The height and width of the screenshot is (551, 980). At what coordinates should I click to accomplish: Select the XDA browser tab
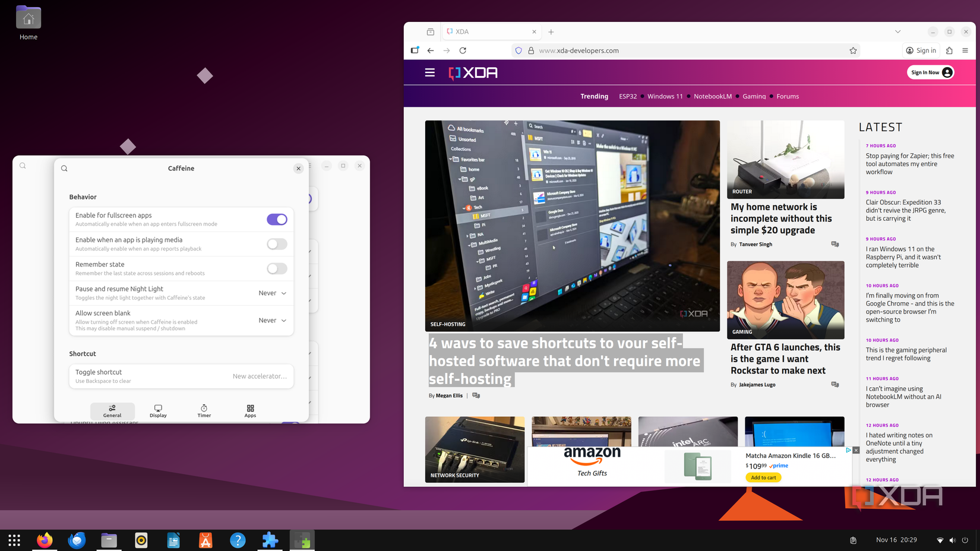(491, 32)
